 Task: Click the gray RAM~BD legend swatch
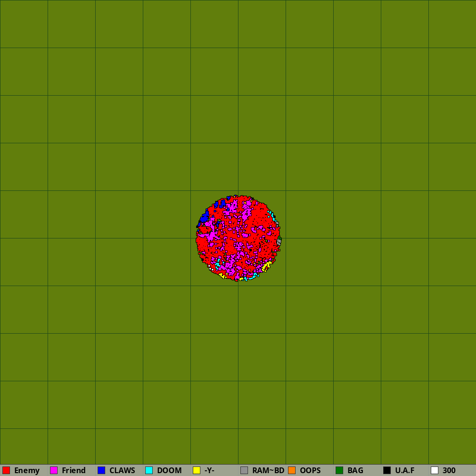click(244, 470)
